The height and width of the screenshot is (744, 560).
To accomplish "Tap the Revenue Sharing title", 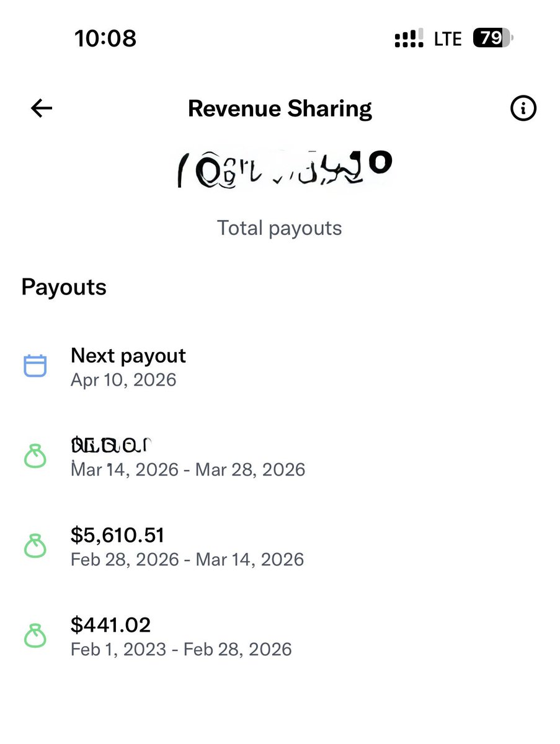I will 280,108.
